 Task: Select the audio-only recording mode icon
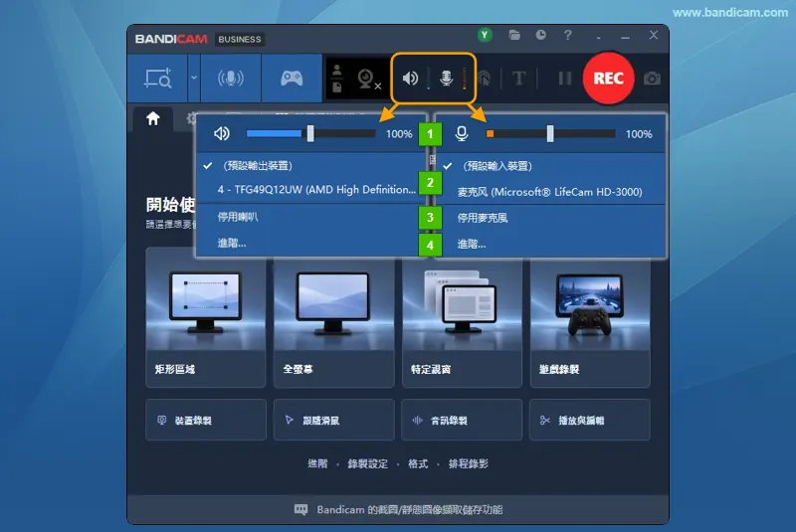(231, 79)
